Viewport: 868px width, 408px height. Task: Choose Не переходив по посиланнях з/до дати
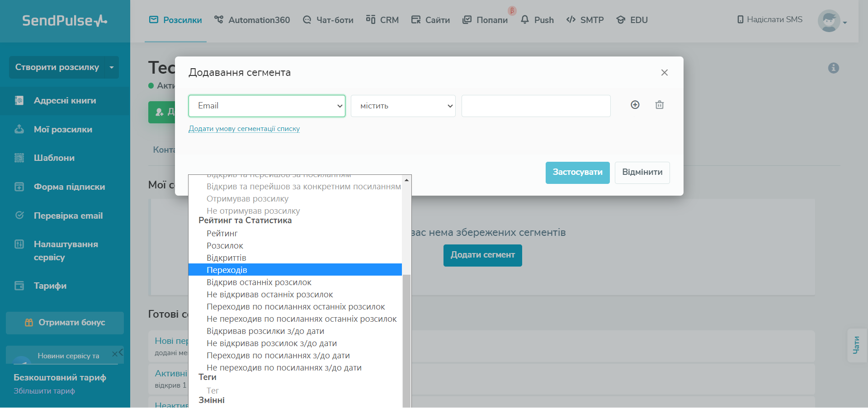point(295,367)
